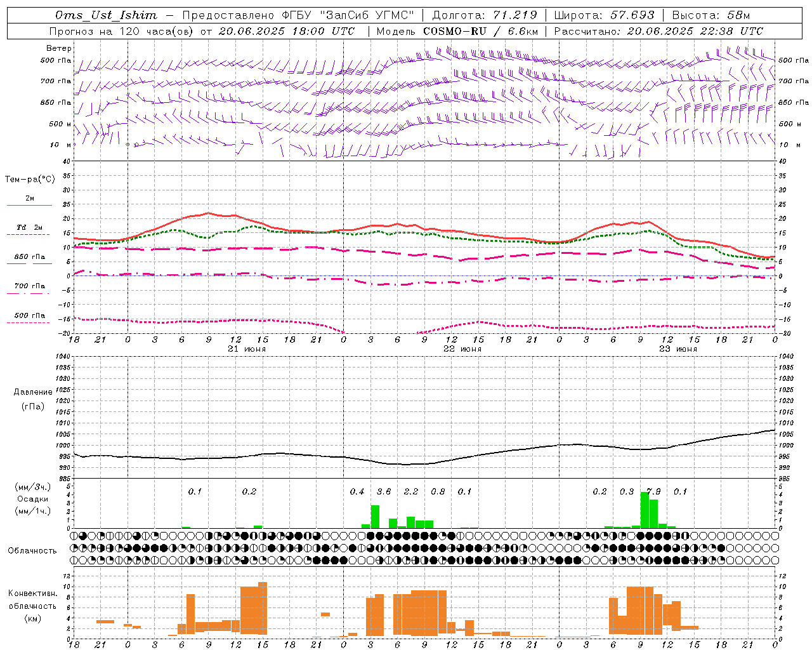Image resolution: width=812 pixels, height=650 pixels.
Task: Click the Конвективн. облачность label
Action: 32,600
